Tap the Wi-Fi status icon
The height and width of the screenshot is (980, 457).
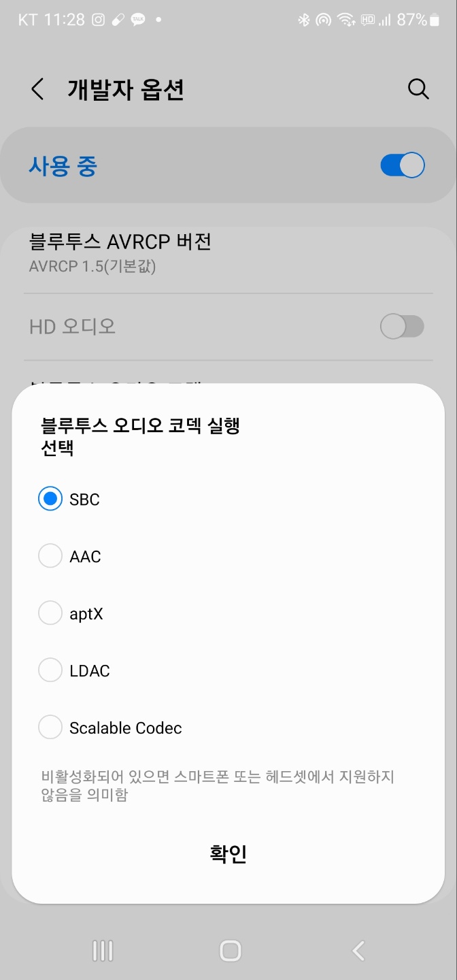(346, 20)
